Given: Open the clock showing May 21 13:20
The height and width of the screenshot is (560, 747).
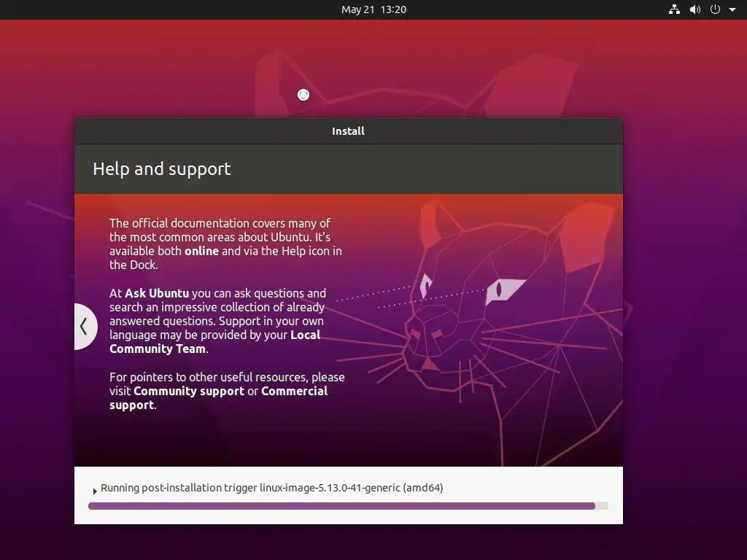Looking at the screenshot, I should (x=373, y=9).
